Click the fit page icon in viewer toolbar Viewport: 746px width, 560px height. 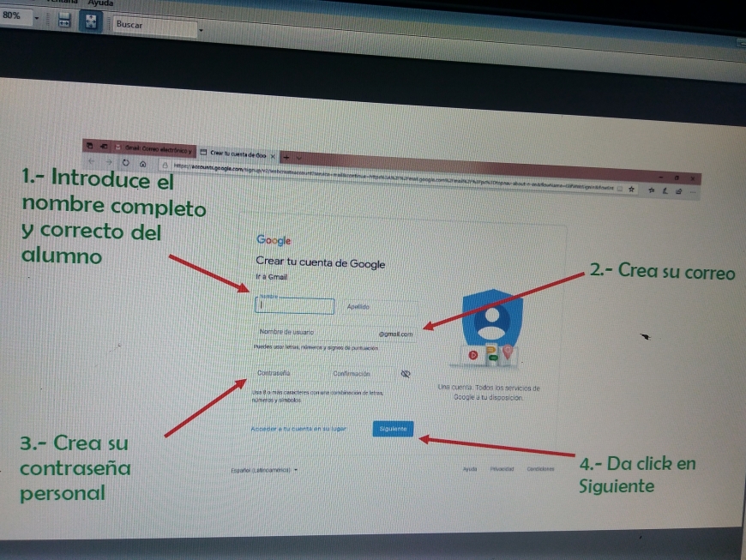click(x=90, y=21)
